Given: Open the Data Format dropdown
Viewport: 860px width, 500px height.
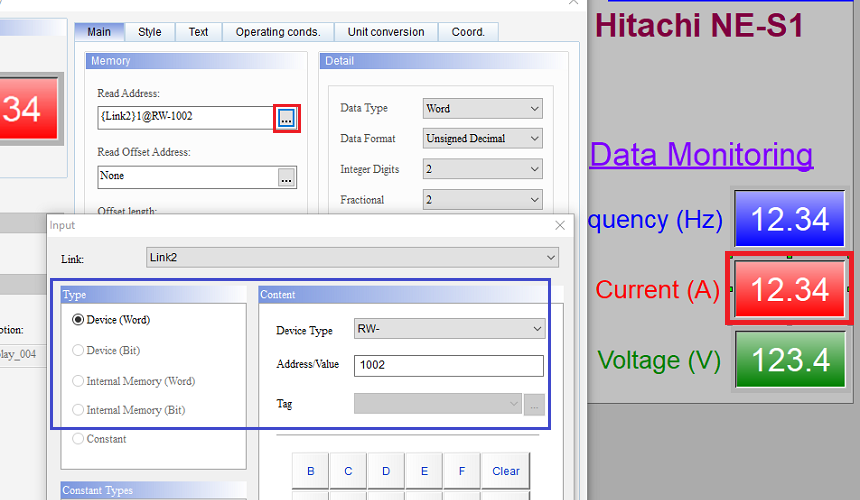Looking at the screenshot, I should (x=483, y=139).
